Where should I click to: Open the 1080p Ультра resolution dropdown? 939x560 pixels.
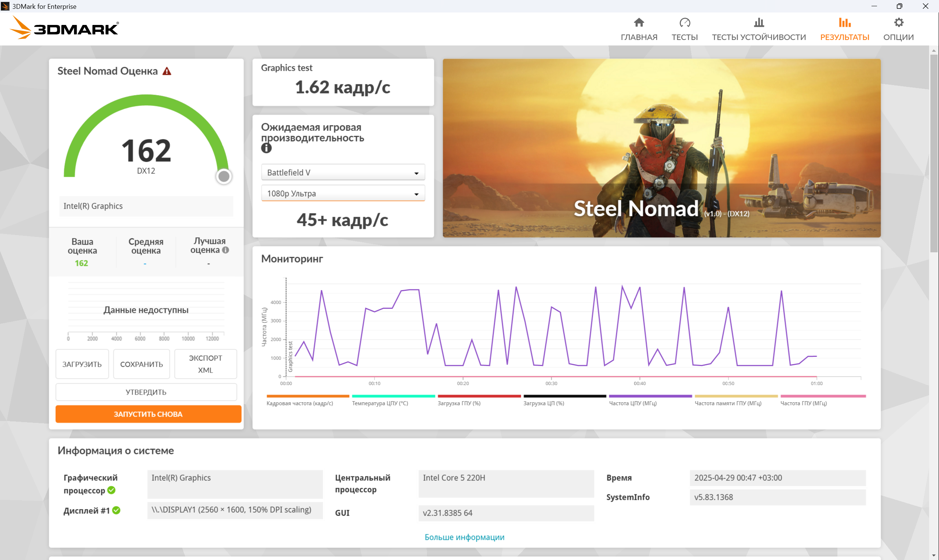(x=343, y=194)
